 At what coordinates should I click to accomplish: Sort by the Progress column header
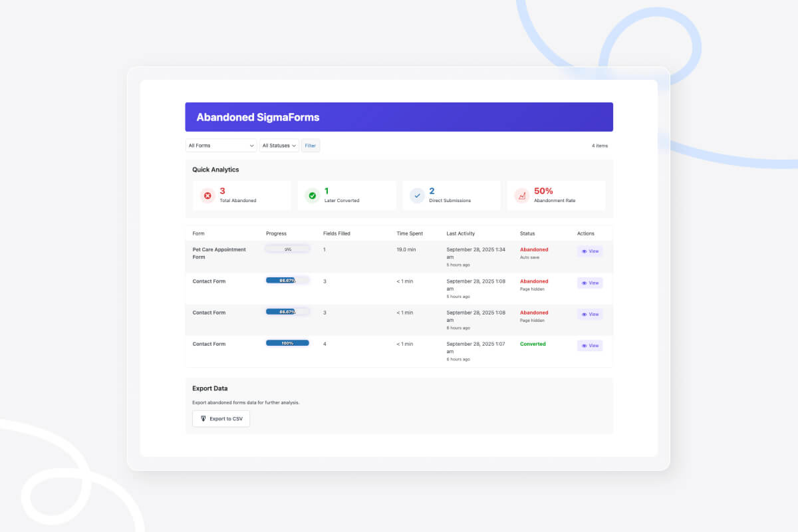[x=276, y=233]
